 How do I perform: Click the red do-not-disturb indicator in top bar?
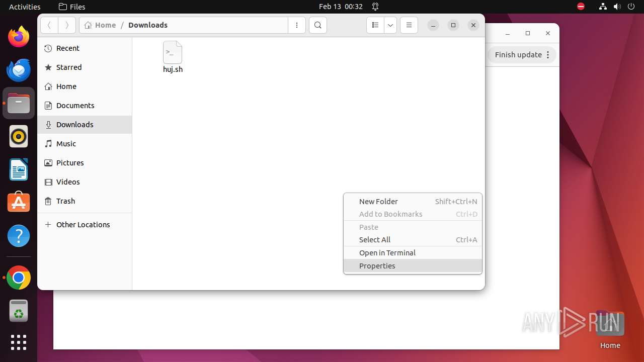click(x=581, y=7)
